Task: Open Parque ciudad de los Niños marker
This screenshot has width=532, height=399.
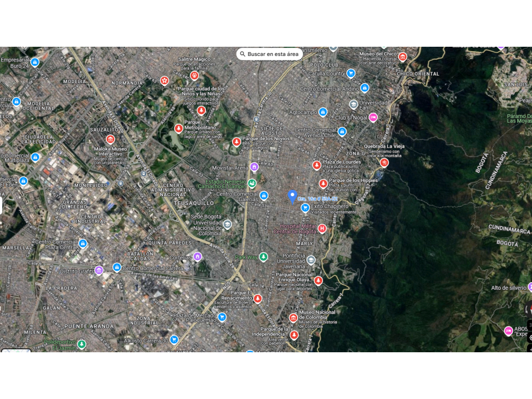Action: click(x=201, y=110)
